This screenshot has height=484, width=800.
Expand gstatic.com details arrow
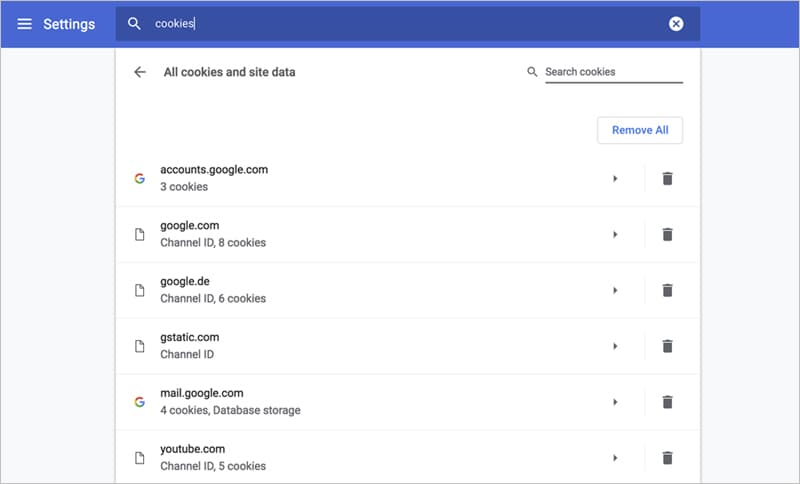tap(615, 346)
